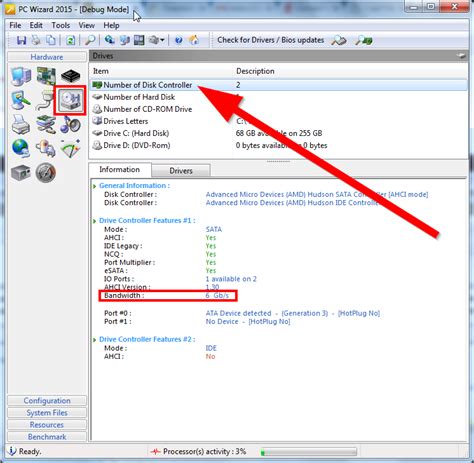Open the Mainboard hardware icon
The width and height of the screenshot is (474, 463).
coord(46,76)
